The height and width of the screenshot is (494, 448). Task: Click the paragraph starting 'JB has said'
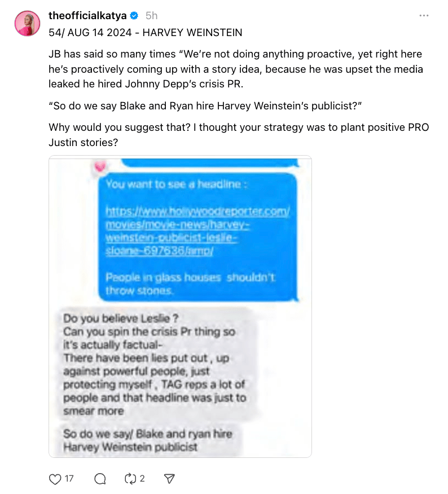coord(236,69)
